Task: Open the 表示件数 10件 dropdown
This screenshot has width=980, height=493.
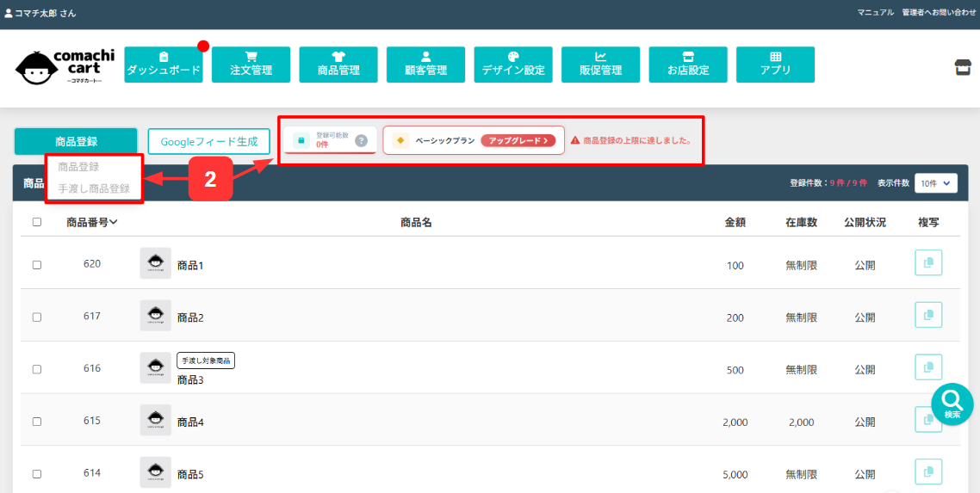Action: (x=935, y=182)
